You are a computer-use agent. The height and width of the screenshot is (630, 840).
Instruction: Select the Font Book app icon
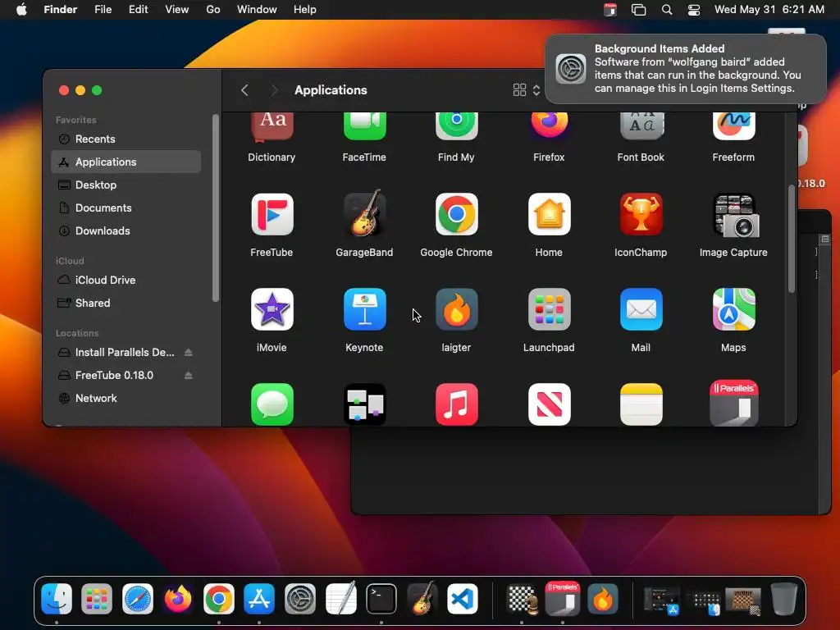pyautogui.click(x=641, y=126)
